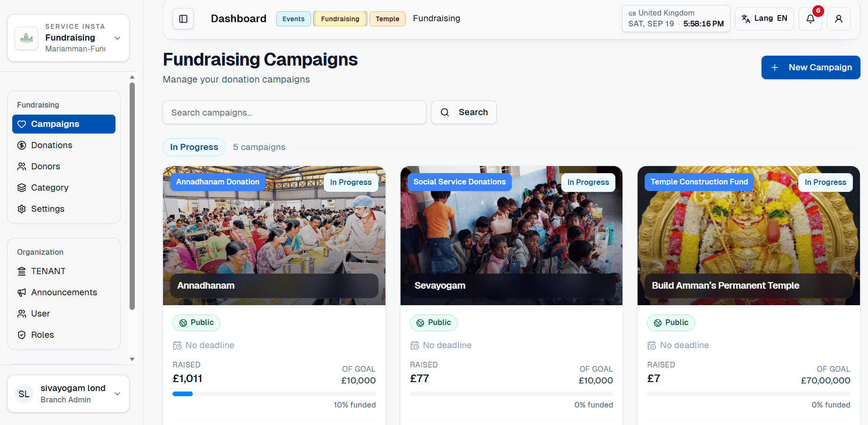Click the Category layers icon
Image resolution: width=868 pixels, height=425 pixels.
pyautogui.click(x=22, y=188)
